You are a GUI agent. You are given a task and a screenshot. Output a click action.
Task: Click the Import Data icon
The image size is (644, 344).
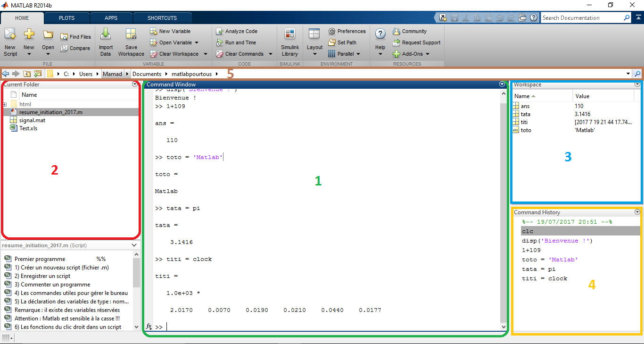click(106, 34)
